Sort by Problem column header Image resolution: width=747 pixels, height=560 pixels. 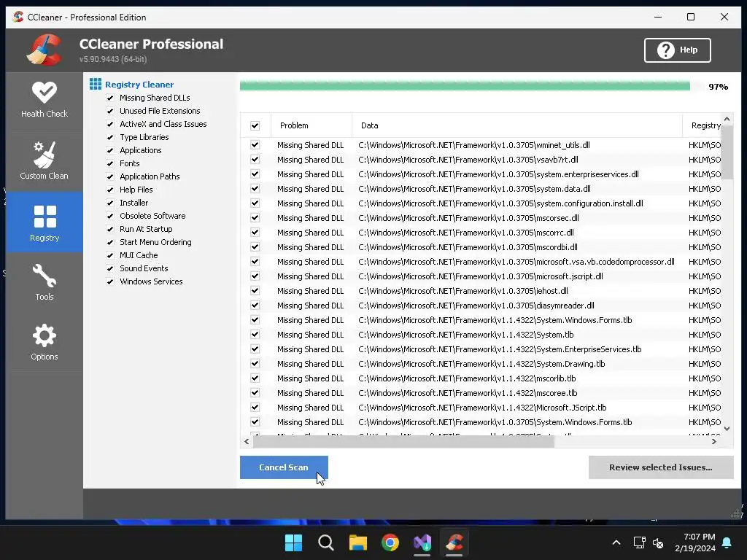click(x=311, y=125)
